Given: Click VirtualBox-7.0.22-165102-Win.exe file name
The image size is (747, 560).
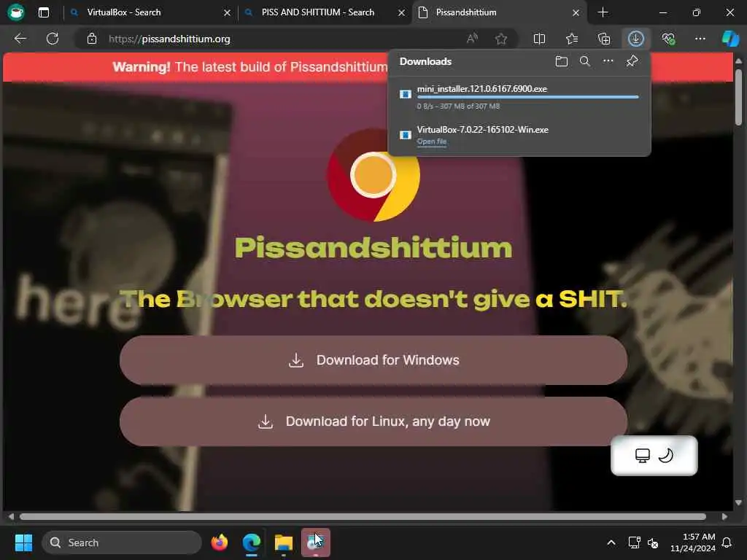Looking at the screenshot, I should click(483, 130).
